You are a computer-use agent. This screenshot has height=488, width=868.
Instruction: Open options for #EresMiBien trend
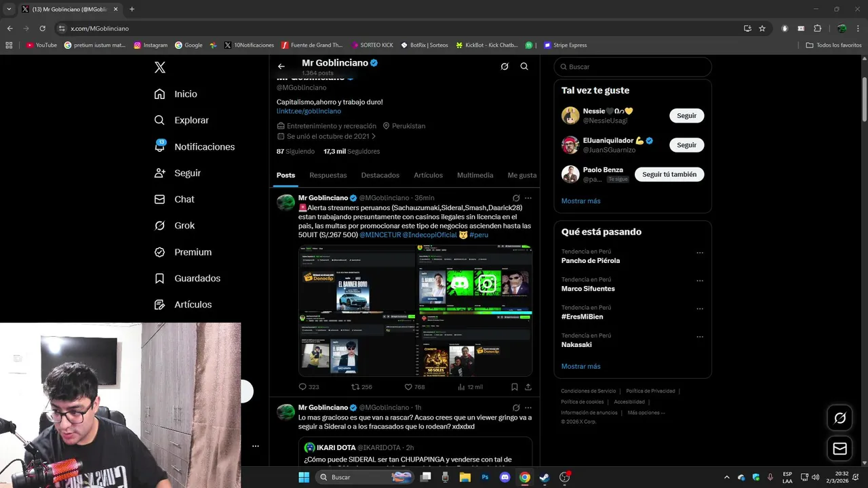(x=700, y=309)
